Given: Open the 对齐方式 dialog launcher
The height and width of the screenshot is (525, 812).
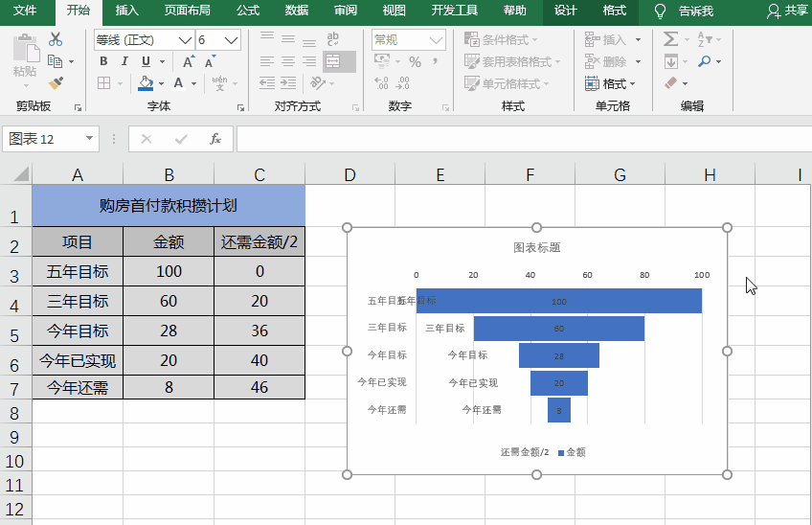Looking at the screenshot, I should pyautogui.click(x=355, y=107).
